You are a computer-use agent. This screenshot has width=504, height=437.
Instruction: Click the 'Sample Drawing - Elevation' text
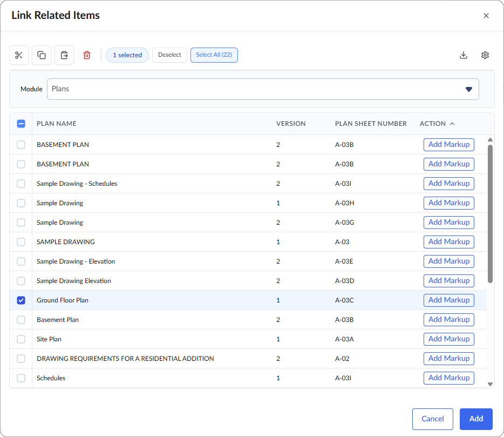coord(76,261)
